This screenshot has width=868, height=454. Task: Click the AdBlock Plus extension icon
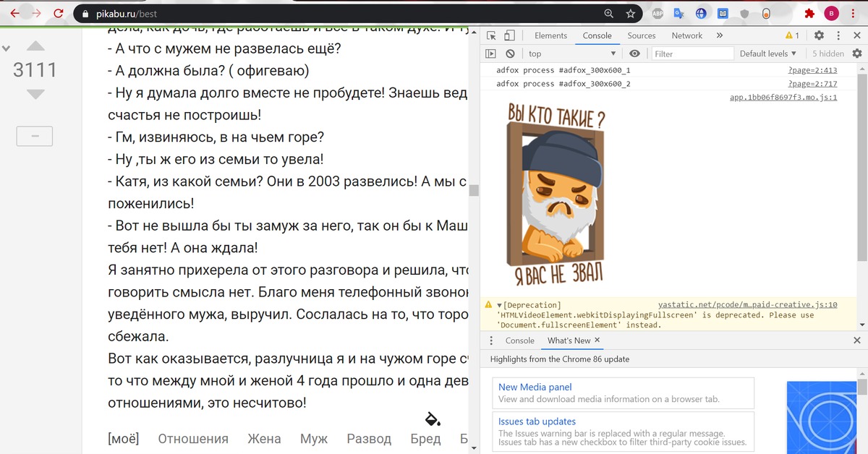pos(658,13)
